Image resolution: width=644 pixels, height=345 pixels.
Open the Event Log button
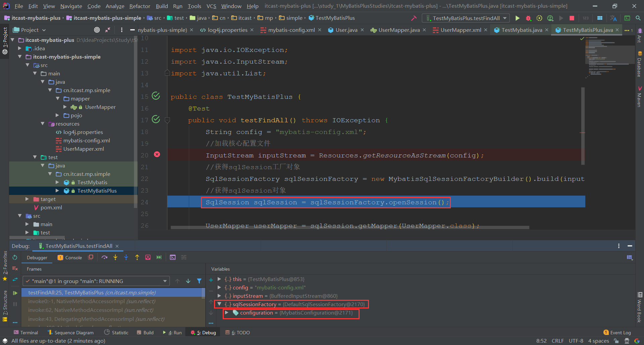(617, 332)
